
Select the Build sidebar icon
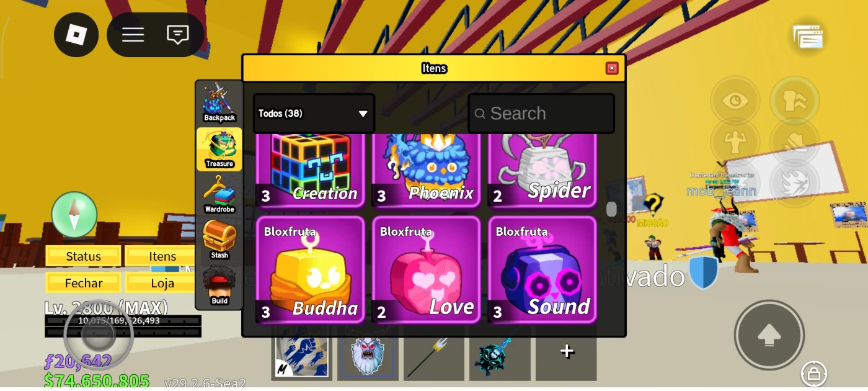[219, 285]
